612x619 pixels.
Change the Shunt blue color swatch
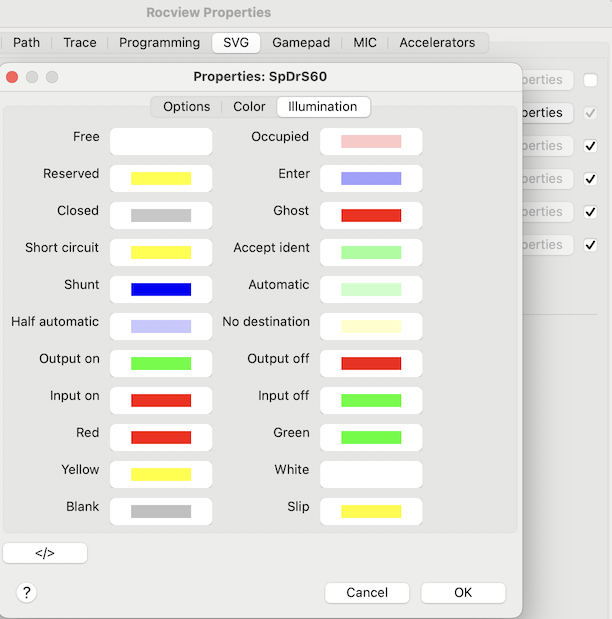pyautogui.click(x=161, y=290)
